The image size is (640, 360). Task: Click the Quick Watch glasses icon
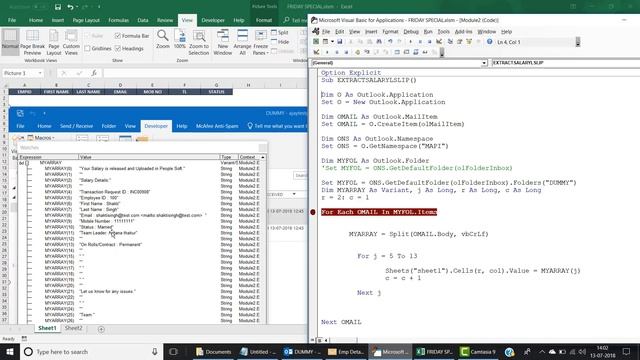point(425,52)
